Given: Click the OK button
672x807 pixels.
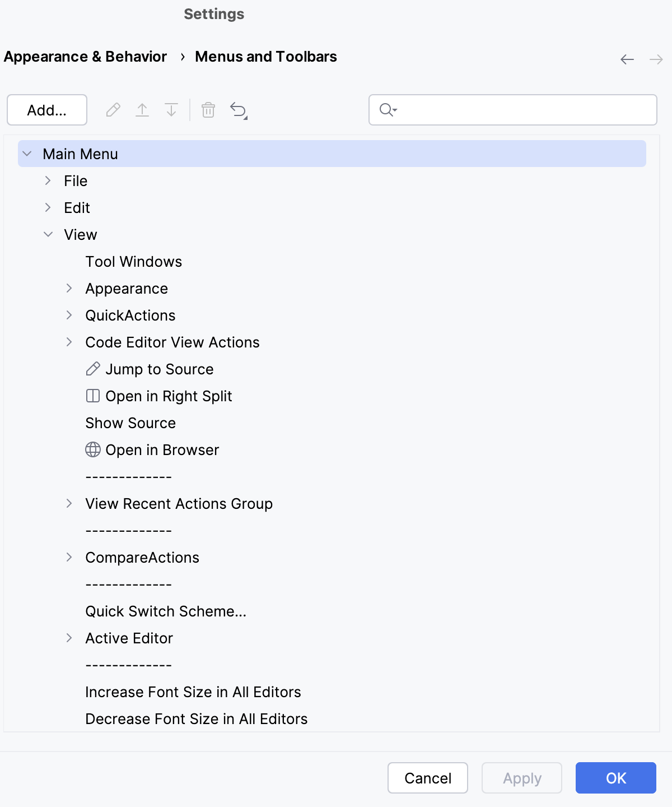Looking at the screenshot, I should (x=615, y=778).
